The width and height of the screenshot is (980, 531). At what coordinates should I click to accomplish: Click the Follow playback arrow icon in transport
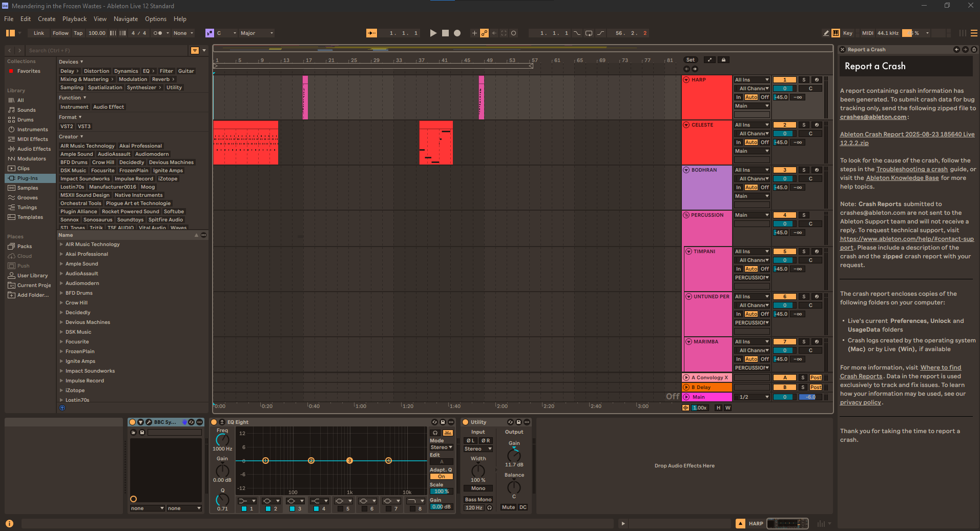click(x=371, y=33)
